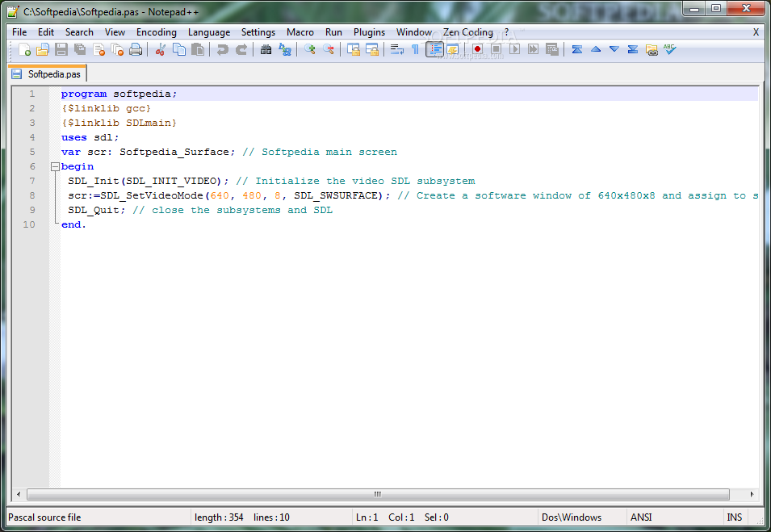Click the blue up arrow toolbar icon
Viewport: 771px width, 532px height.
(x=596, y=50)
